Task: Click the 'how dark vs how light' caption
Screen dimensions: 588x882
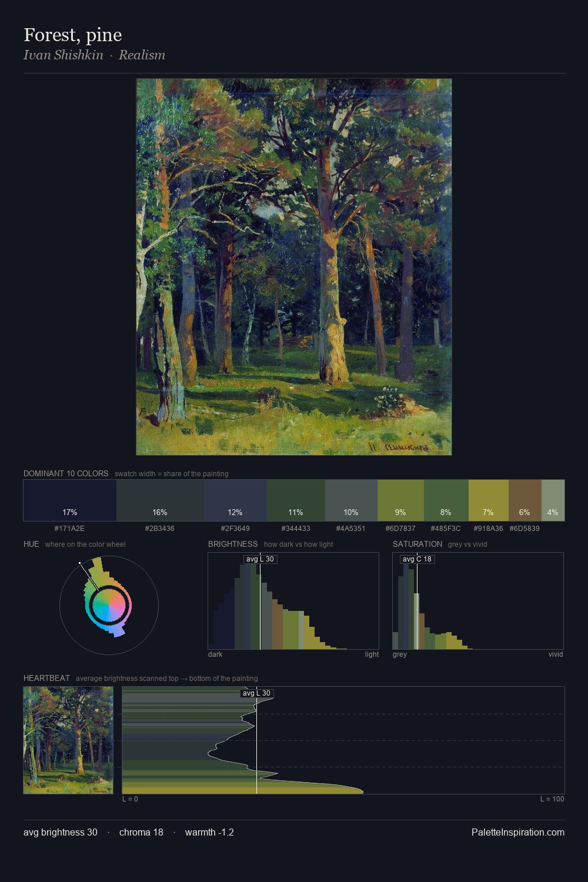Action: 299,544
